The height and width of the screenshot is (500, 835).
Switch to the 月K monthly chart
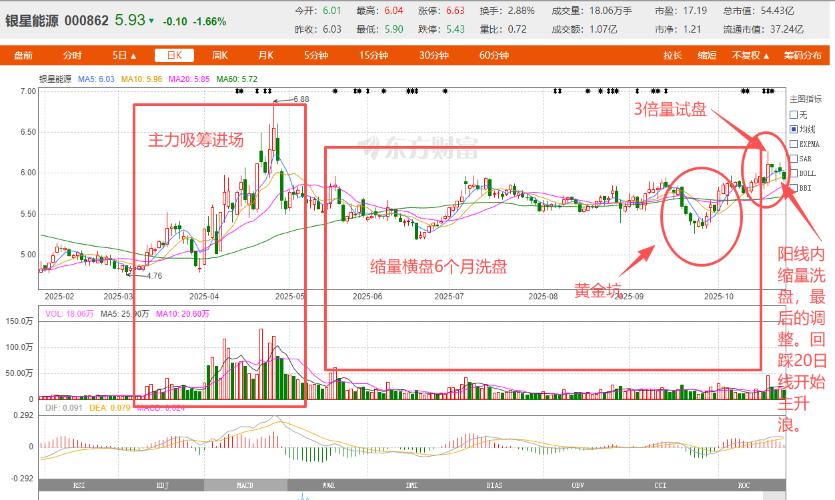click(x=266, y=55)
